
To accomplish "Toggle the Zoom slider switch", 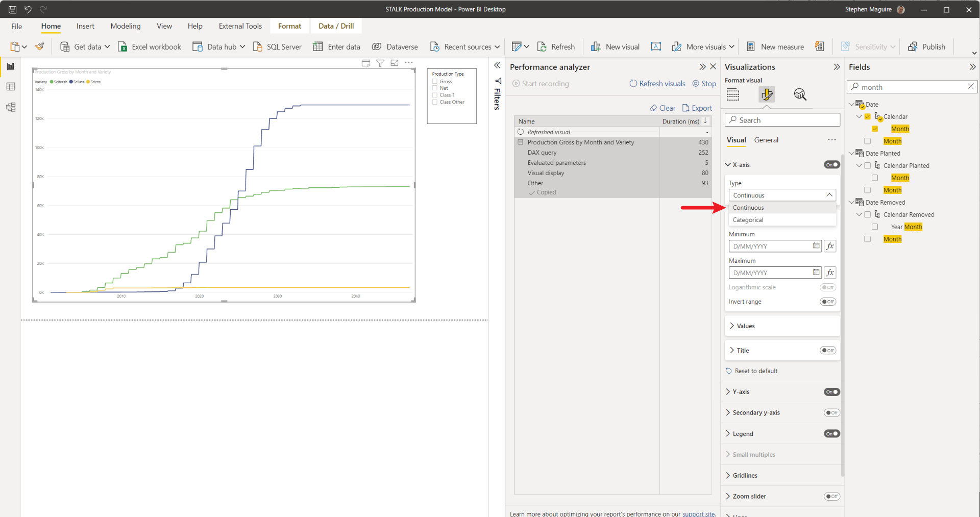I will 832,497.
